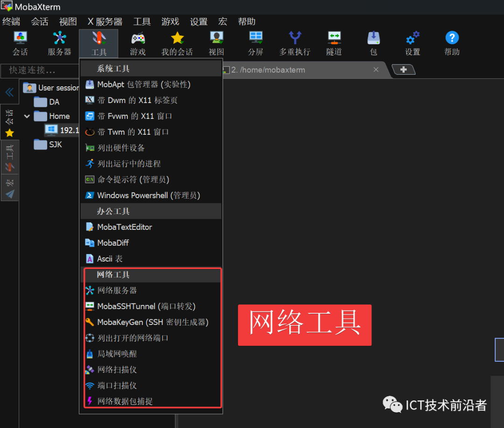Screen dimensions: 504x428
Task: Open the Ascii 表 entry
Action: click(x=151, y=259)
